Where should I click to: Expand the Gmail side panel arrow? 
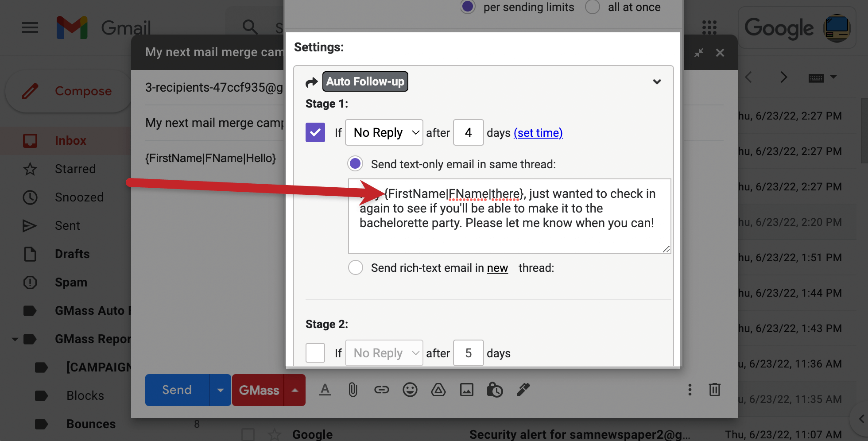[861, 419]
